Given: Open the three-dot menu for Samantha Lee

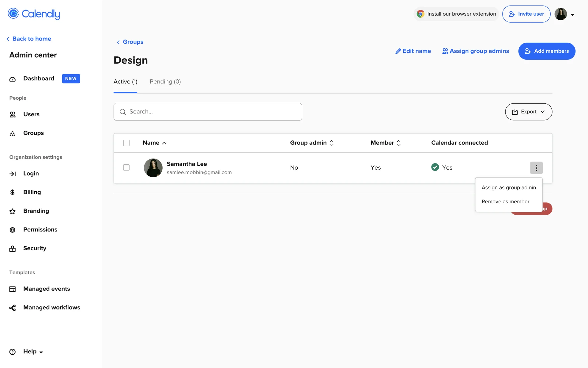Looking at the screenshot, I should coord(536,168).
